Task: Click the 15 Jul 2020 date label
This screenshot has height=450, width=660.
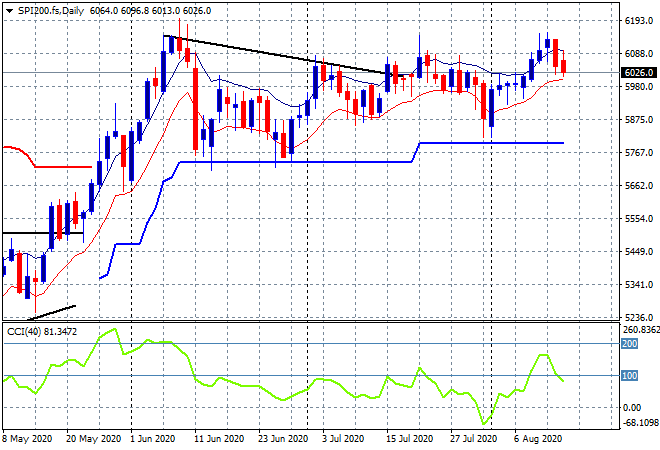Action: (x=410, y=439)
